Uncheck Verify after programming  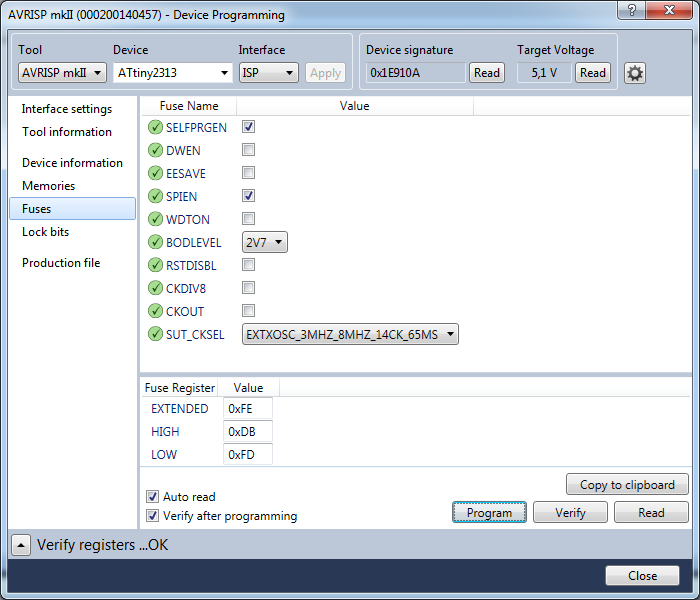coord(153,516)
